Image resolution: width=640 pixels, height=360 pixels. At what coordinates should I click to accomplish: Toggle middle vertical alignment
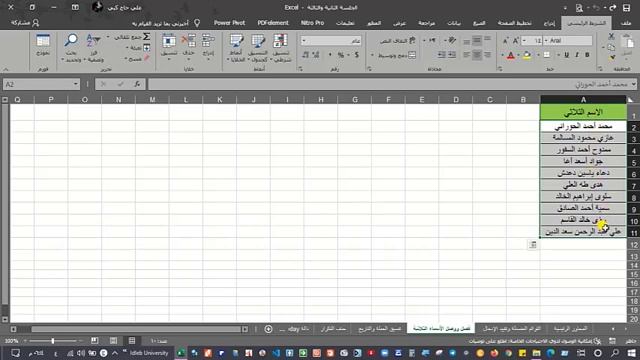476,40
